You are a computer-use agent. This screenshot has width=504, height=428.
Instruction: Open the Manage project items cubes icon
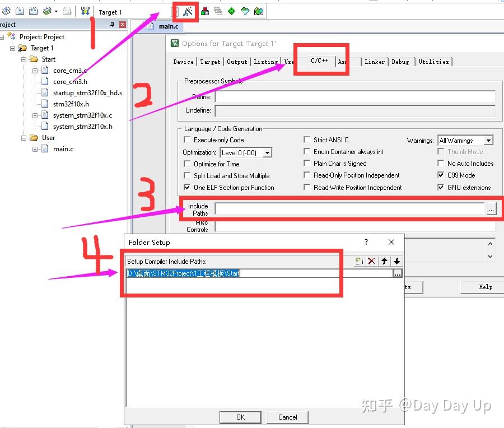pos(205,12)
